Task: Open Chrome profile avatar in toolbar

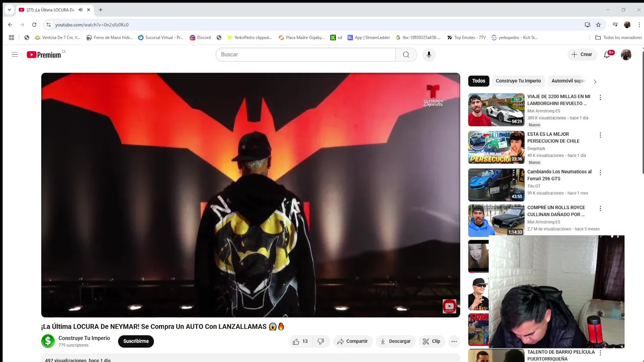Action: [x=627, y=25]
